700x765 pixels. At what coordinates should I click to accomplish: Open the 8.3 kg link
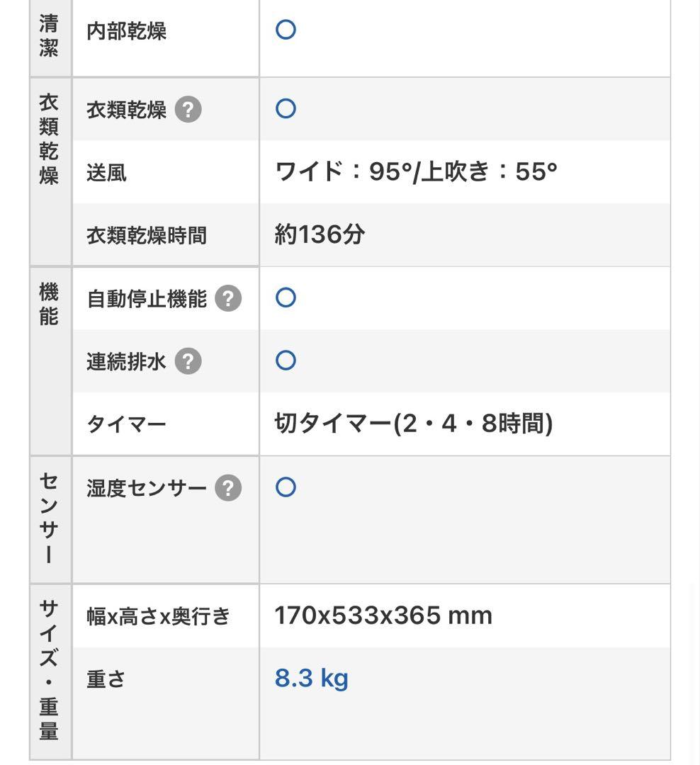(x=311, y=678)
